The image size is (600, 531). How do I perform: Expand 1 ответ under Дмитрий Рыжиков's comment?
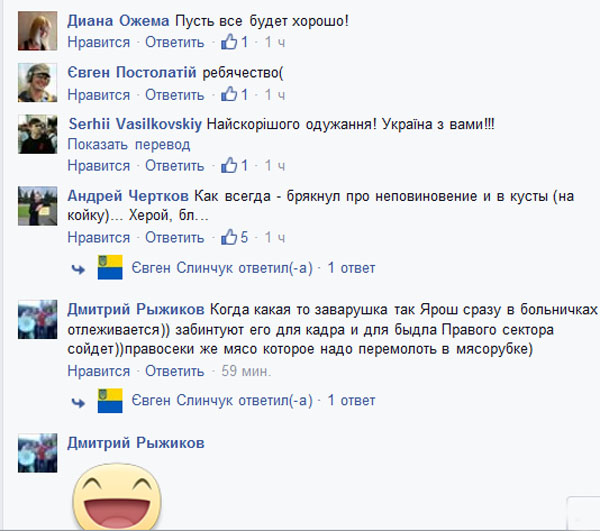click(x=351, y=401)
